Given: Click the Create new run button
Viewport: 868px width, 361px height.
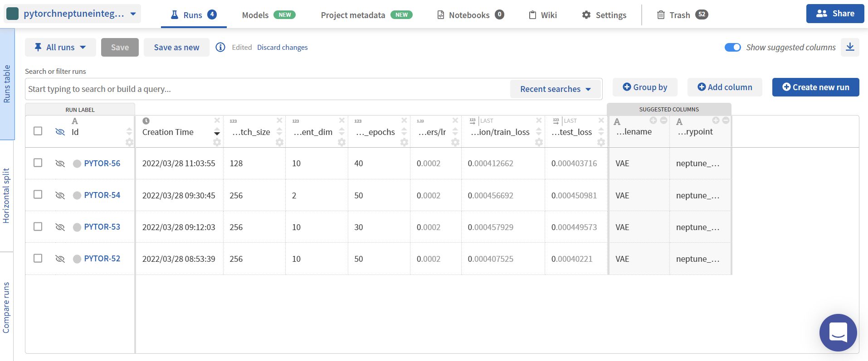Looking at the screenshot, I should tap(815, 87).
